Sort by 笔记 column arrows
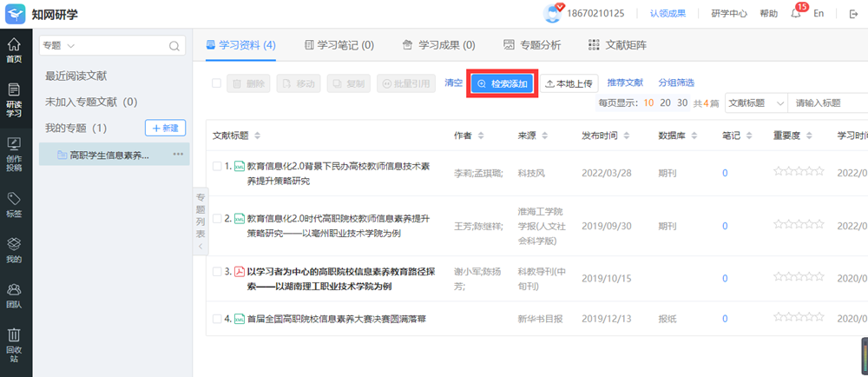868x377 pixels. (748, 136)
